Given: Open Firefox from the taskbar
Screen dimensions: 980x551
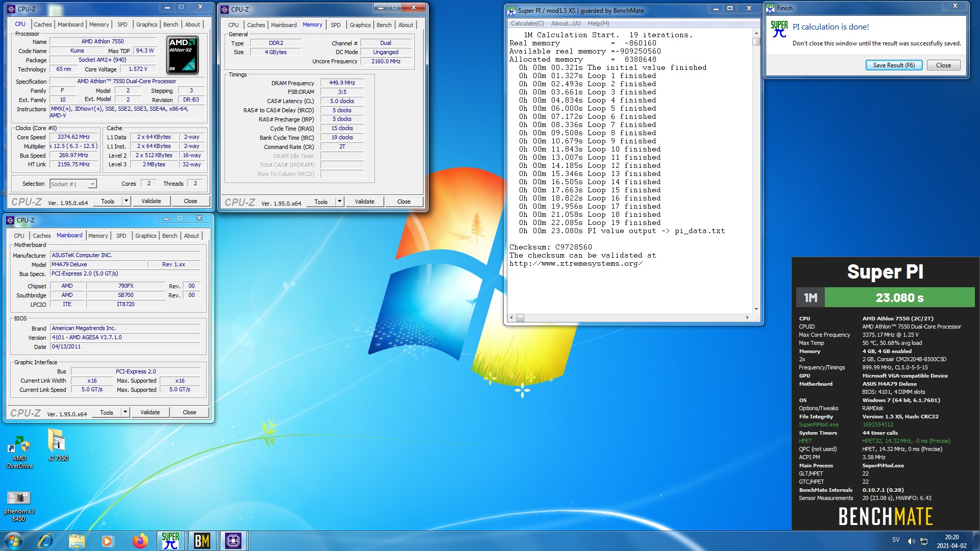Looking at the screenshot, I should point(140,541).
